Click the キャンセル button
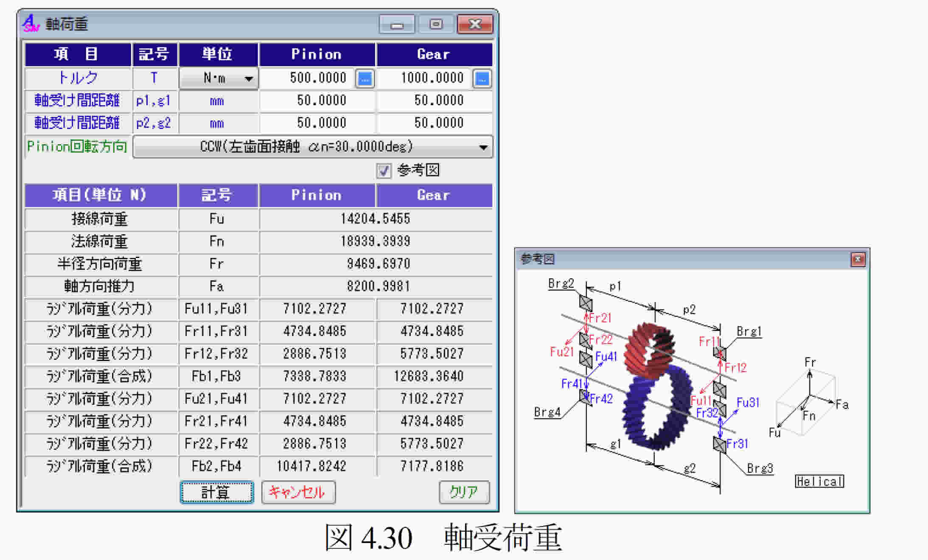928x560 pixels. 298,492
